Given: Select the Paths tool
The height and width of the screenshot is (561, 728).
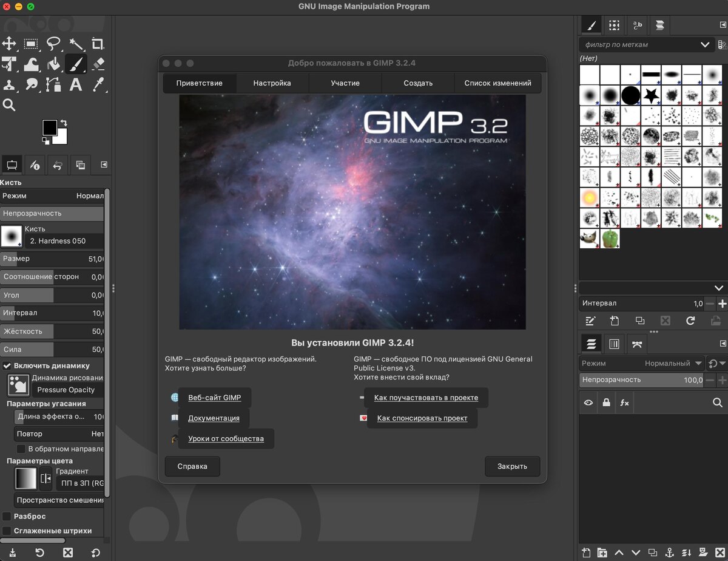Looking at the screenshot, I should 53,84.
